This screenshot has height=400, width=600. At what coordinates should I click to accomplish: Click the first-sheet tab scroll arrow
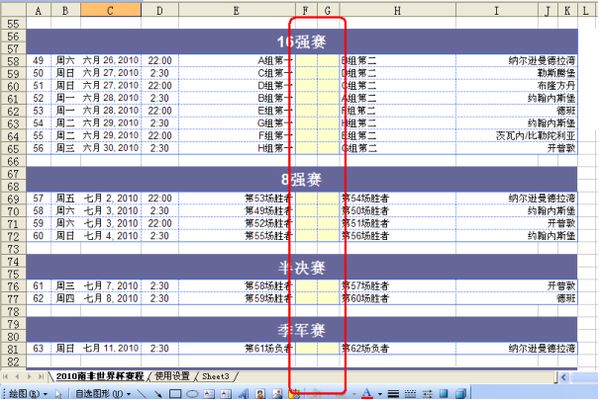point(7,376)
